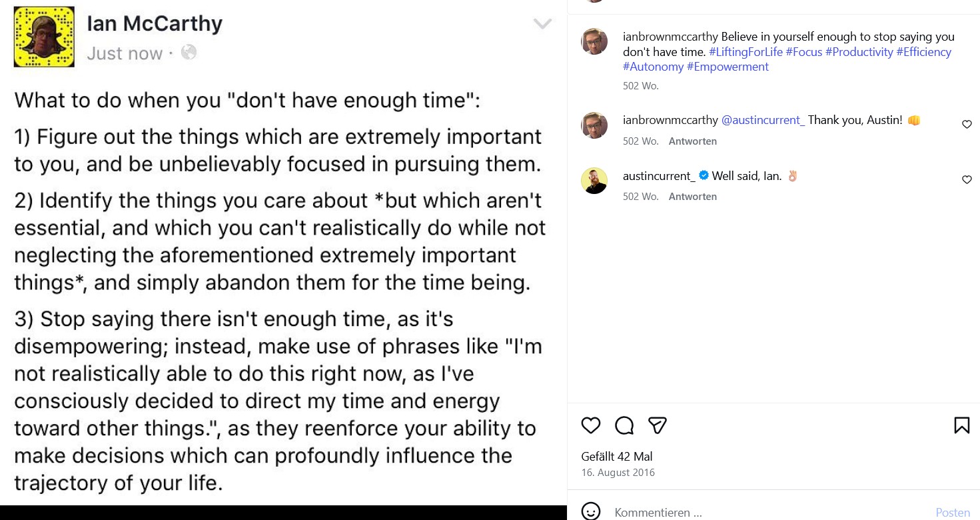The height and width of the screenshot is (520, 980).
Task: Like the post with the heart icon
Action: (x=590, y=425)
